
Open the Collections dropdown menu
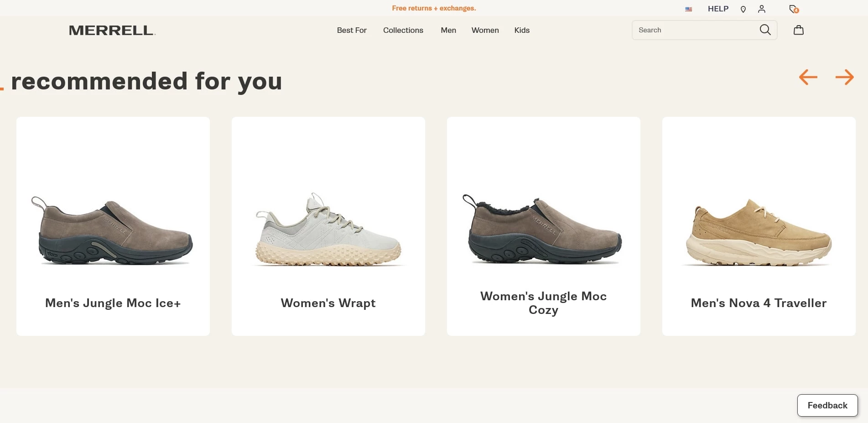coord(403,30)
